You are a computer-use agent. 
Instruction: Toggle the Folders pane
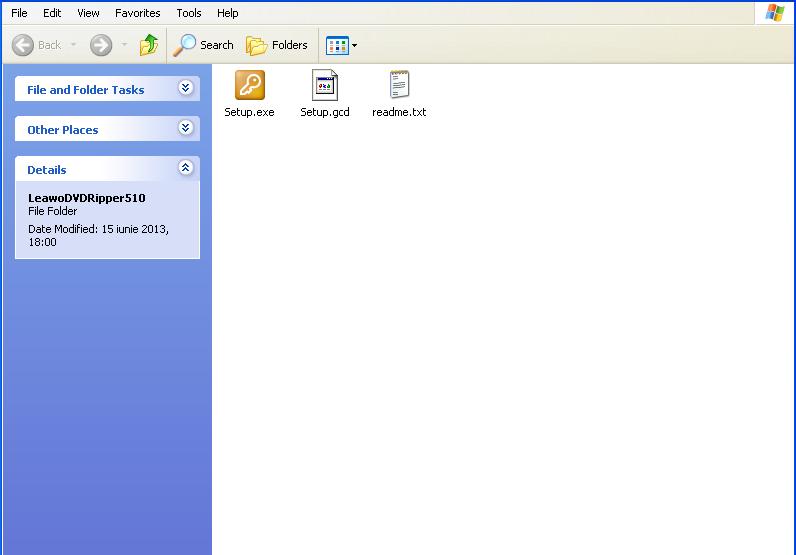277,45
